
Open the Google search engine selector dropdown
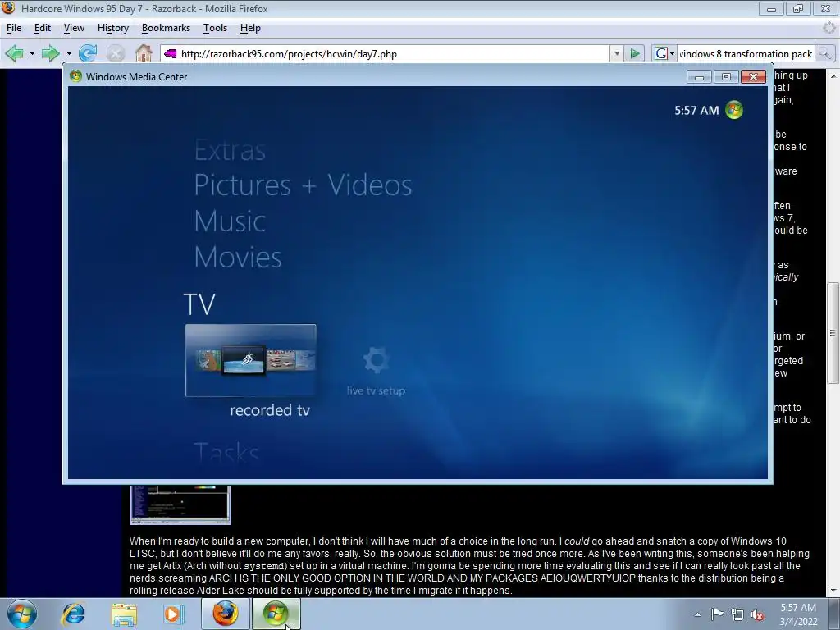click(x=664, y=53)
